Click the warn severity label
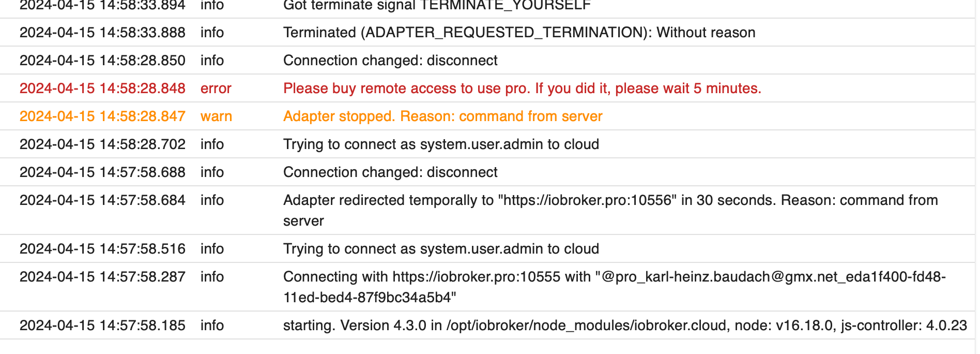The image size is (980, 354). tap(216, 116)
